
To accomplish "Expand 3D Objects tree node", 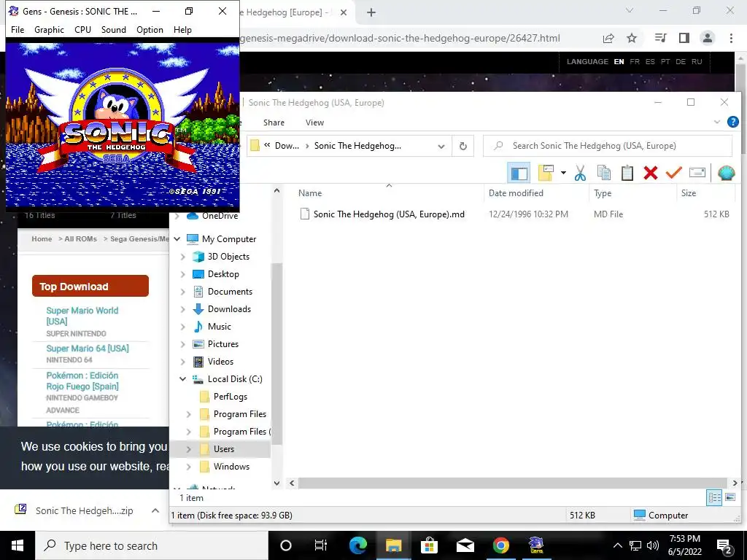I will tap(183, 257).
